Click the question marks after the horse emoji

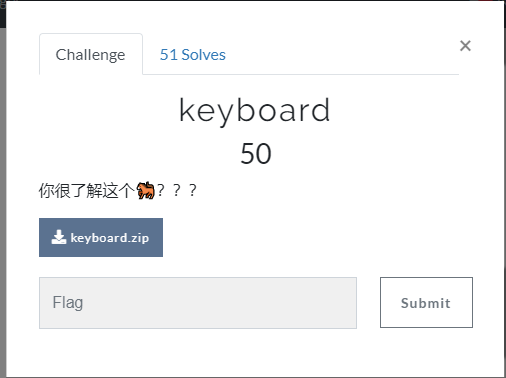coord(177,190)
